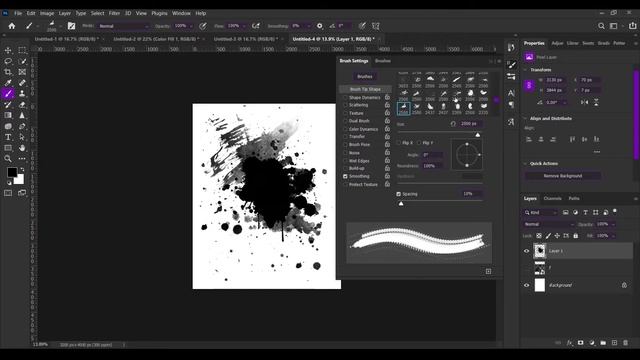This screenshot has width=640, height=360.
Task: Select the Lasso tool
Action: 8,61
